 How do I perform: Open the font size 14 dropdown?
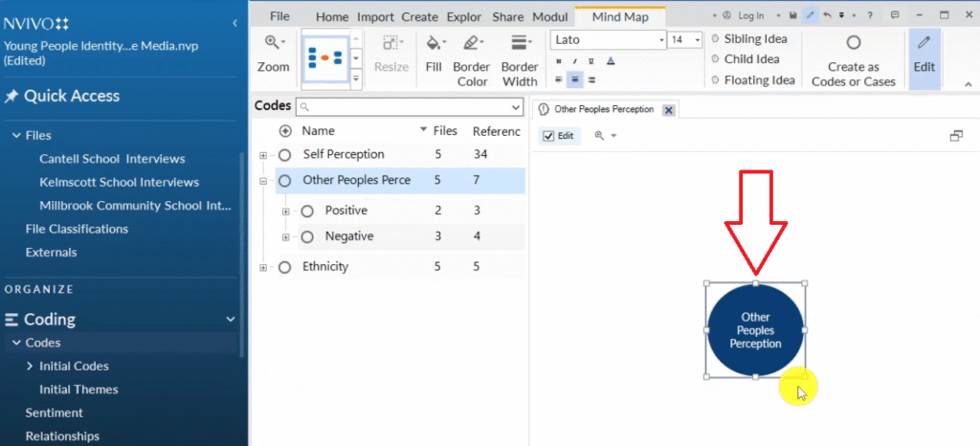coord(696,40)
